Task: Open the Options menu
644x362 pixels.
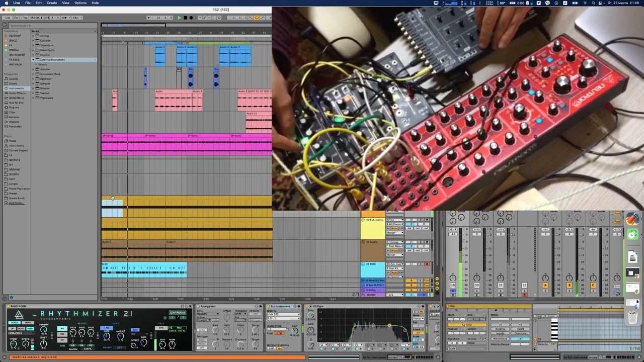Action: tap(80, 3)
